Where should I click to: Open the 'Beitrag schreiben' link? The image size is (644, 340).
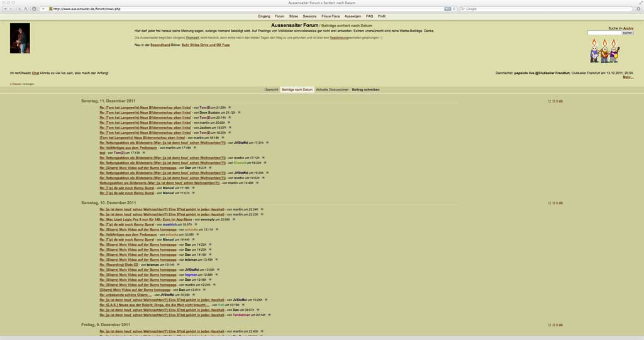pyautogui.click(x=365, y=90)
